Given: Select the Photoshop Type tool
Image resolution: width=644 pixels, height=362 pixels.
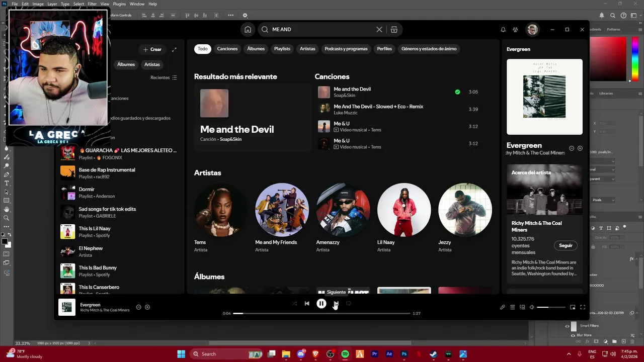Looking at the screenshot, I should [x=7, y=184].
